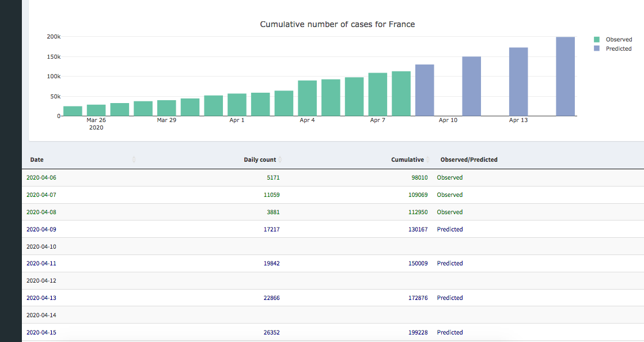Select the 2020-04-06 date cell

click(x=41, y=178)
